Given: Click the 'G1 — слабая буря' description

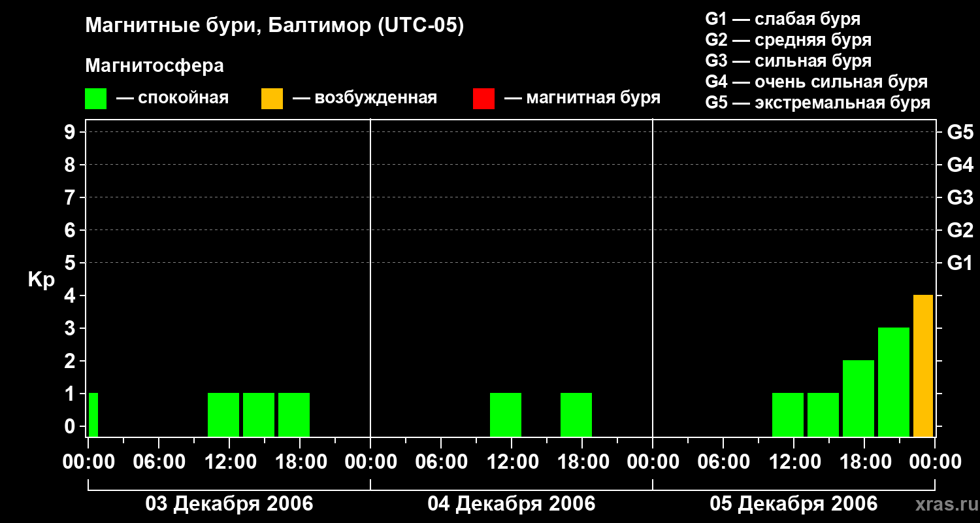Looking at the screenshot, I should pyautogui.click(x=783, y=19).
